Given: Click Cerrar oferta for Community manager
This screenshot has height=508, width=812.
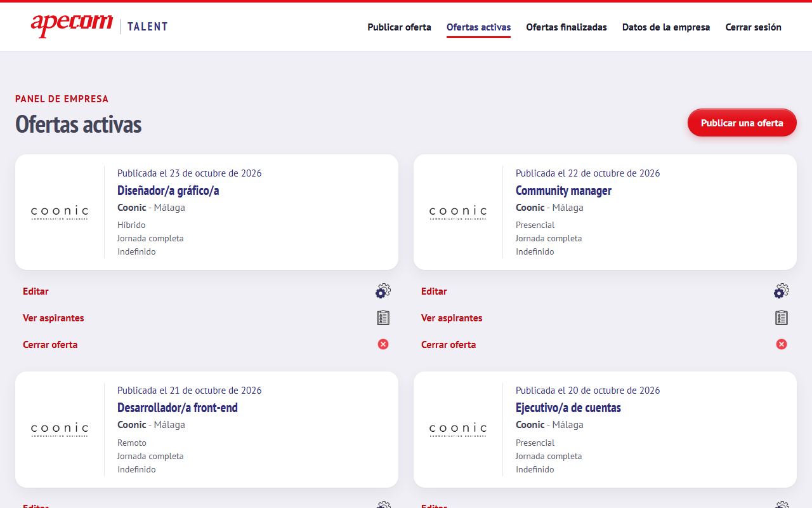Looking at the screenshot, I should click(x=449, y=345).
